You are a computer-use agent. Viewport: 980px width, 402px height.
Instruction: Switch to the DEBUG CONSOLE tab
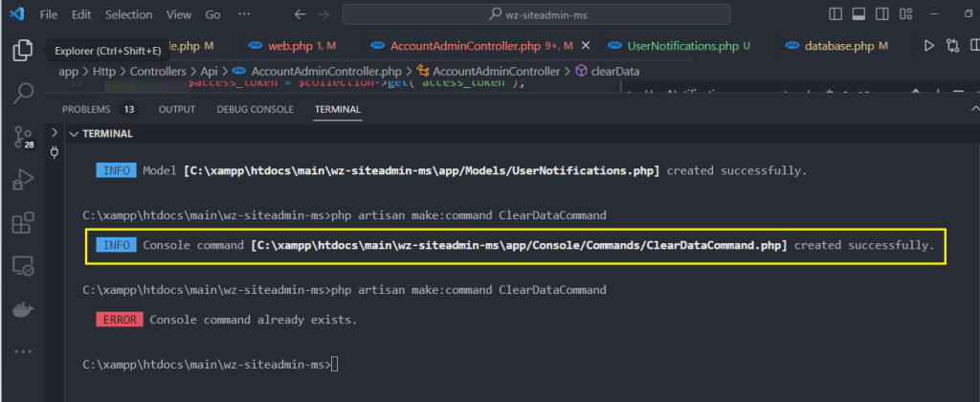coord(255,109)
